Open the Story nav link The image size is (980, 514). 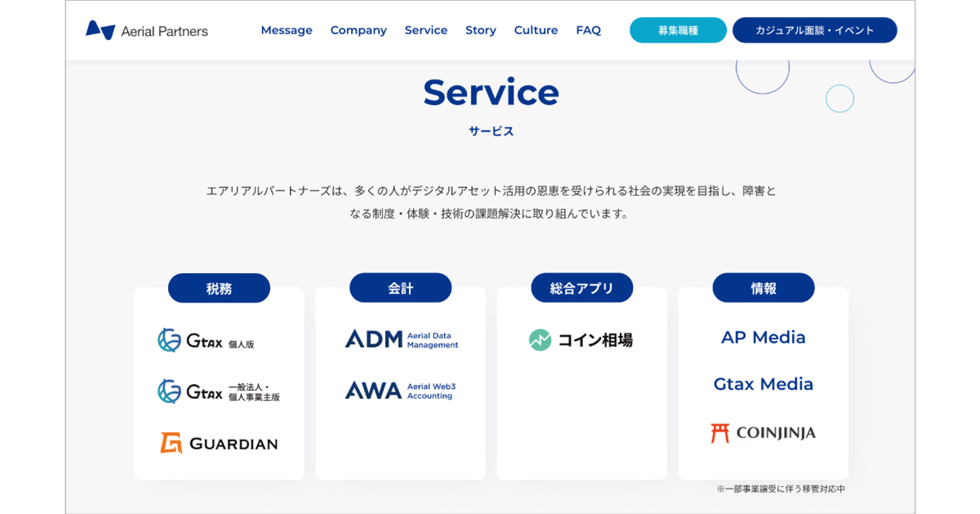pos(480,31)
